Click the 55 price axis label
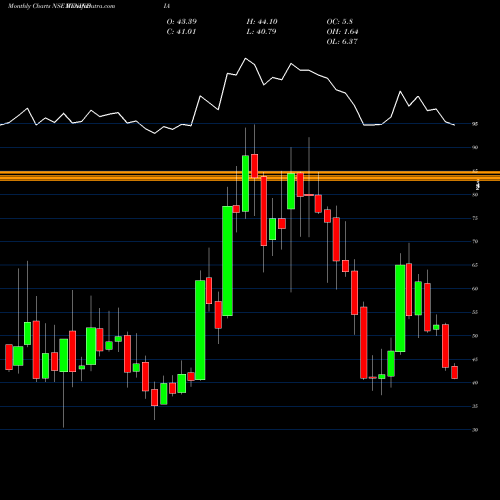Image resolution: width=500 pixels, height=500 pixels. 475,312
